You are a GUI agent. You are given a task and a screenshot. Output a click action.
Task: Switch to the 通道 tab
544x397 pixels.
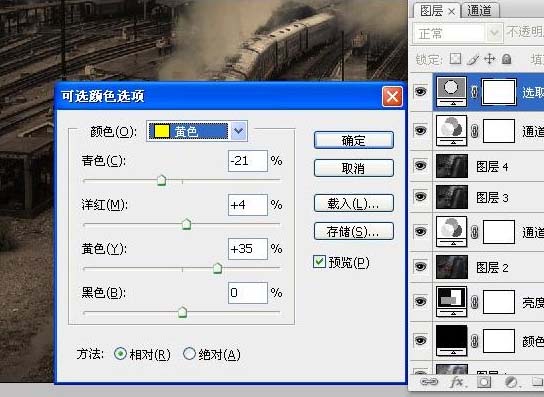(479, 10)
